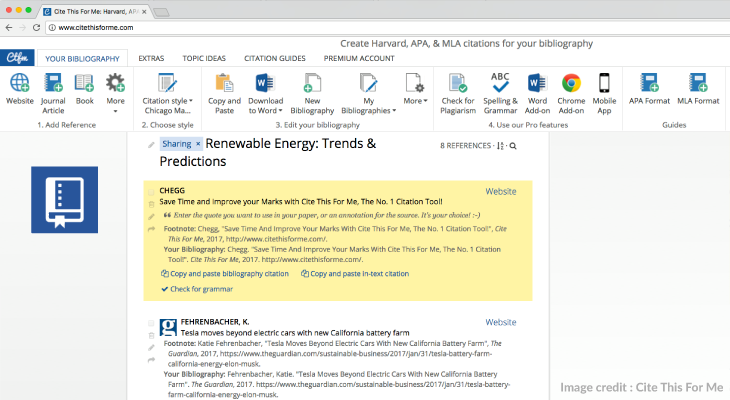Click the pencil icon beside bibliography title
The image size is (730, 400).
coord(151,145)
